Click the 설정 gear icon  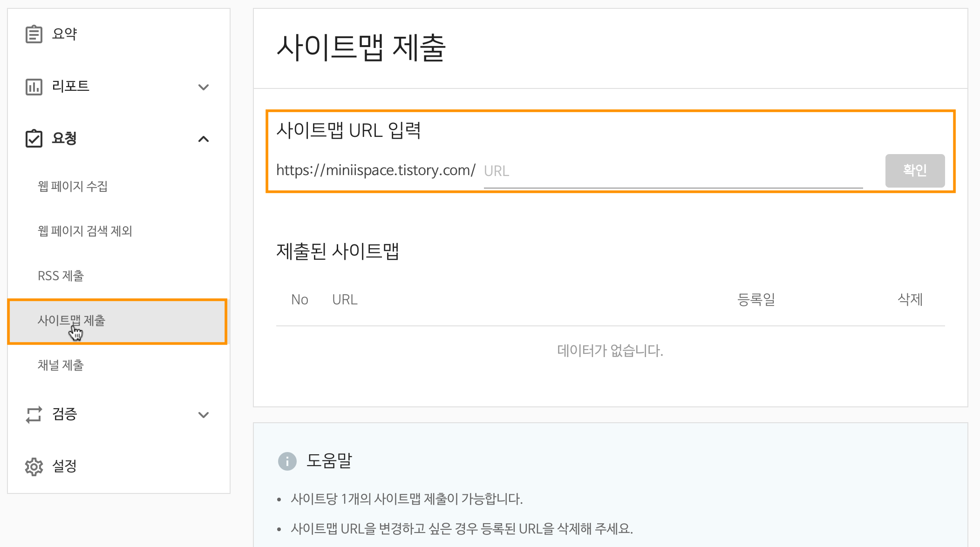(34, 466)
